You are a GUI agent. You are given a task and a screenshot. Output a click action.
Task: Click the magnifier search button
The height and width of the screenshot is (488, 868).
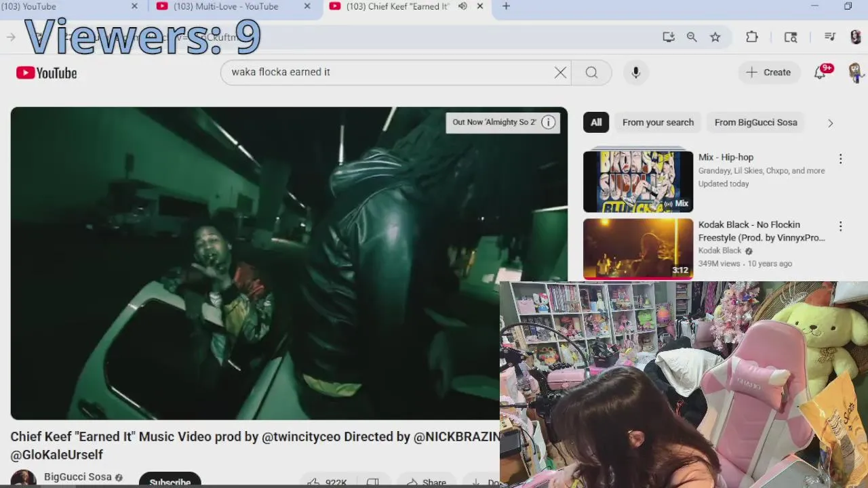coord(591,73)
